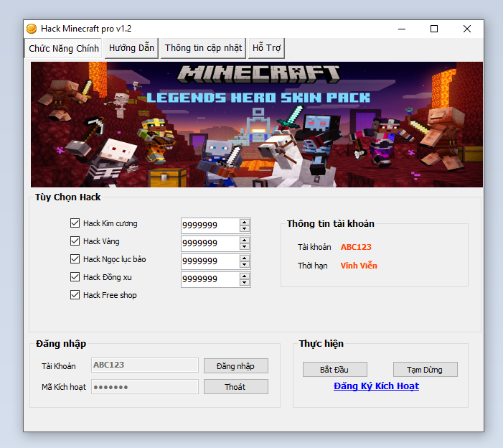
Task: Click the Bắt Đầu button
Action: (334, 370)
